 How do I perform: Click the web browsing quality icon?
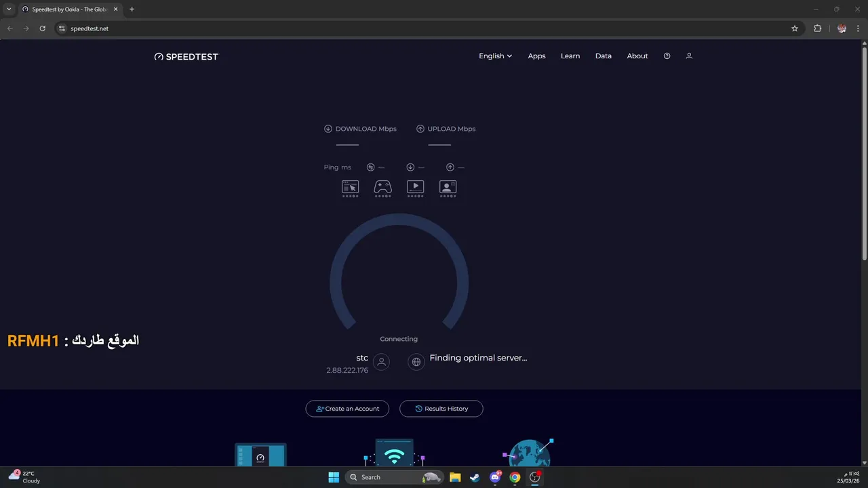[350, 188]
